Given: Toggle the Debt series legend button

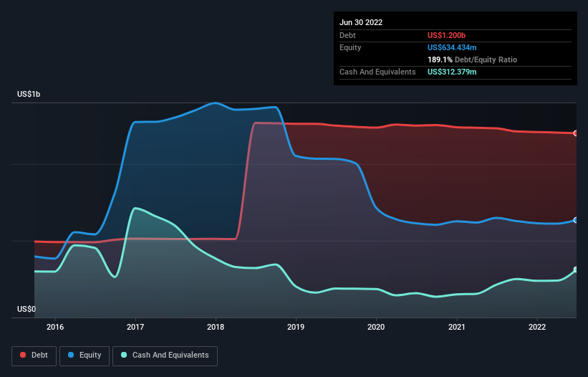Looking at the screenshot, I should [x=34, y=355].
